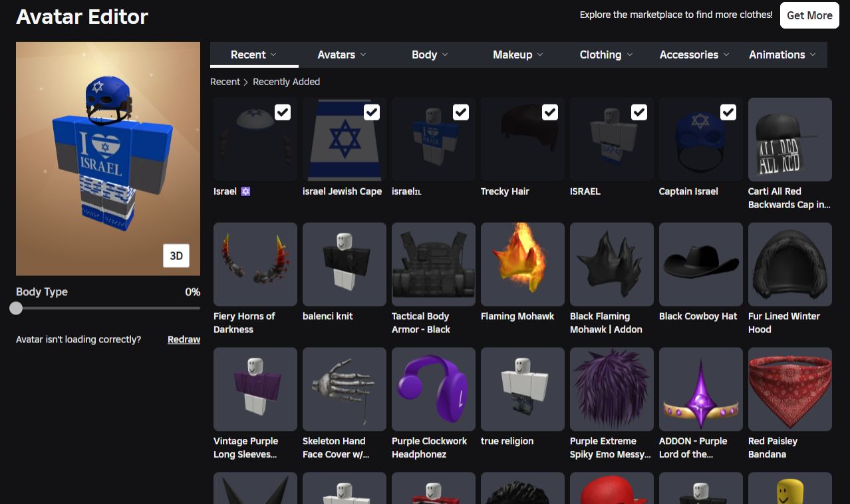
Task: Click the Recent breadcrumb link
Action: click(225, 82)
